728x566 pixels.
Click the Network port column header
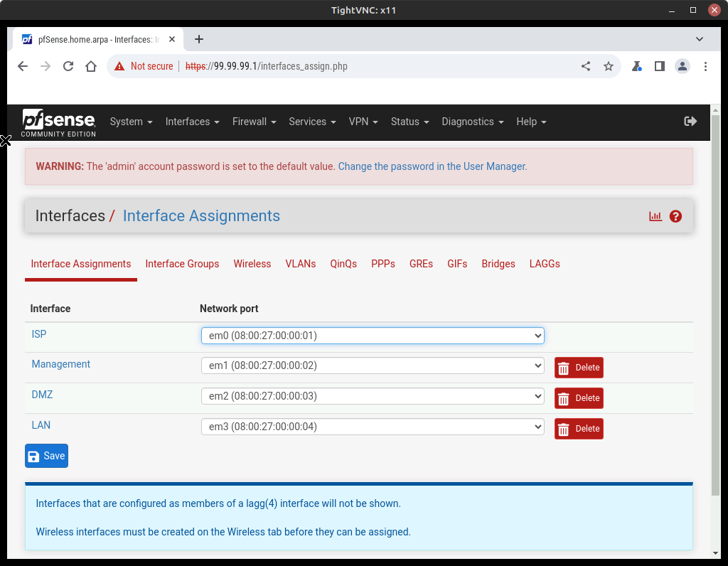click(229, 309)
